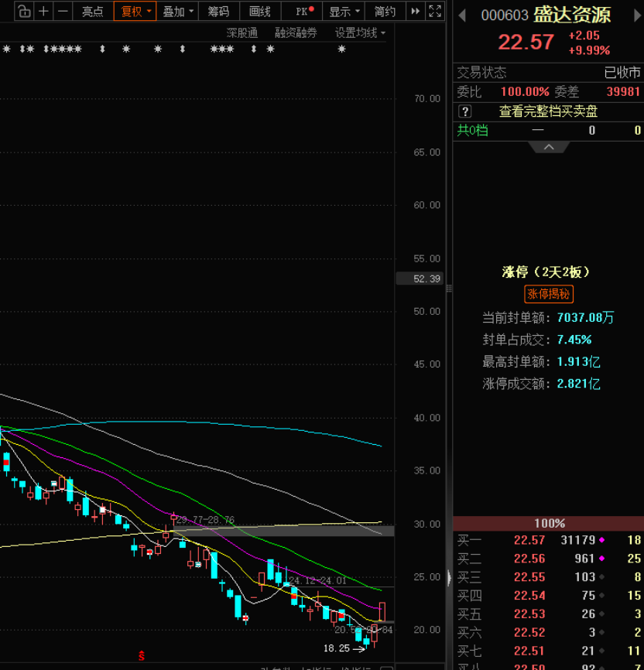Click the 涨停（2天2板）label

click(x=546, y=272)
